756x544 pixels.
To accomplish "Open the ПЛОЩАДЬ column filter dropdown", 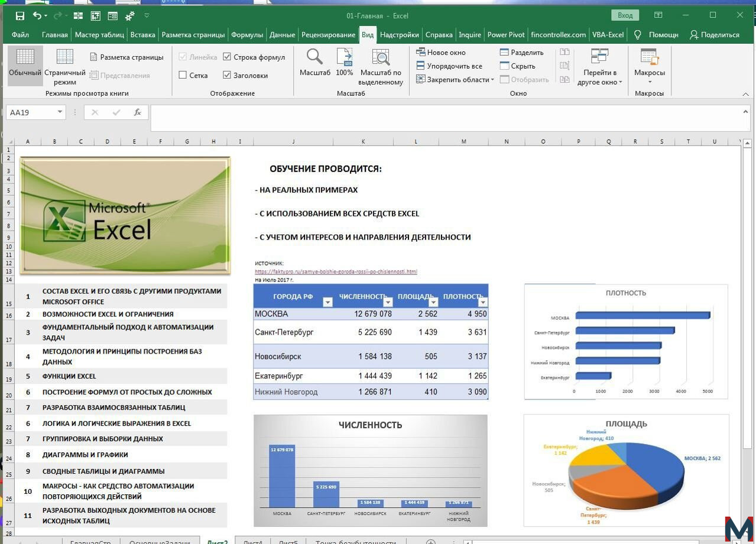I will pyautogui.click(x=433, y=302).
